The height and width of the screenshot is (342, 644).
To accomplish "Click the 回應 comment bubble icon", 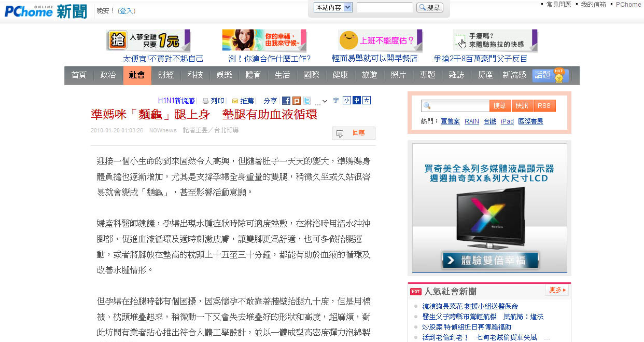I will coord(340,133).
